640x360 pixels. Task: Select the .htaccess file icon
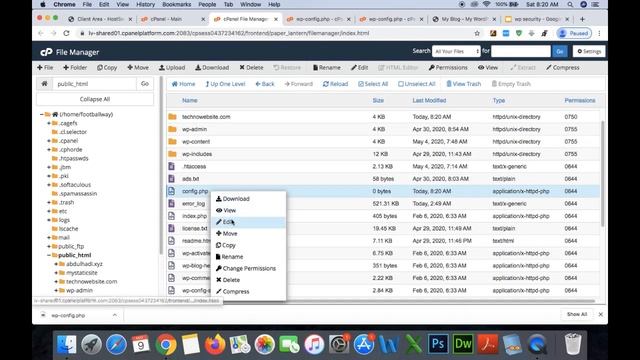[x=172, y=167]
